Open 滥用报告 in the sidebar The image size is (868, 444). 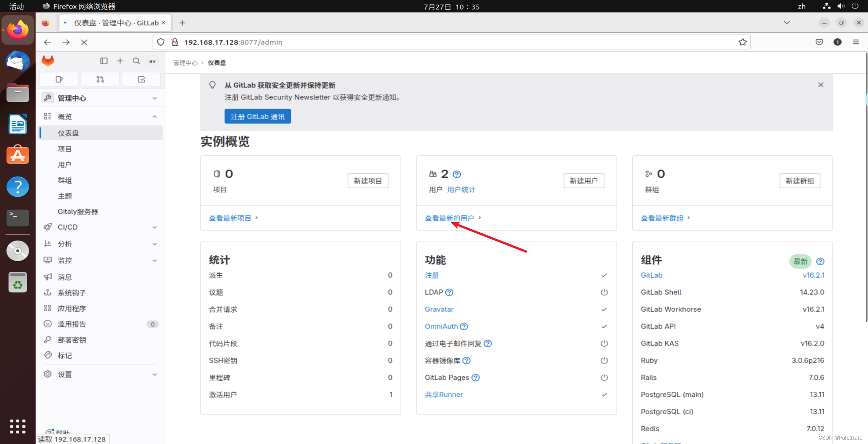click(x=100, y=324)
